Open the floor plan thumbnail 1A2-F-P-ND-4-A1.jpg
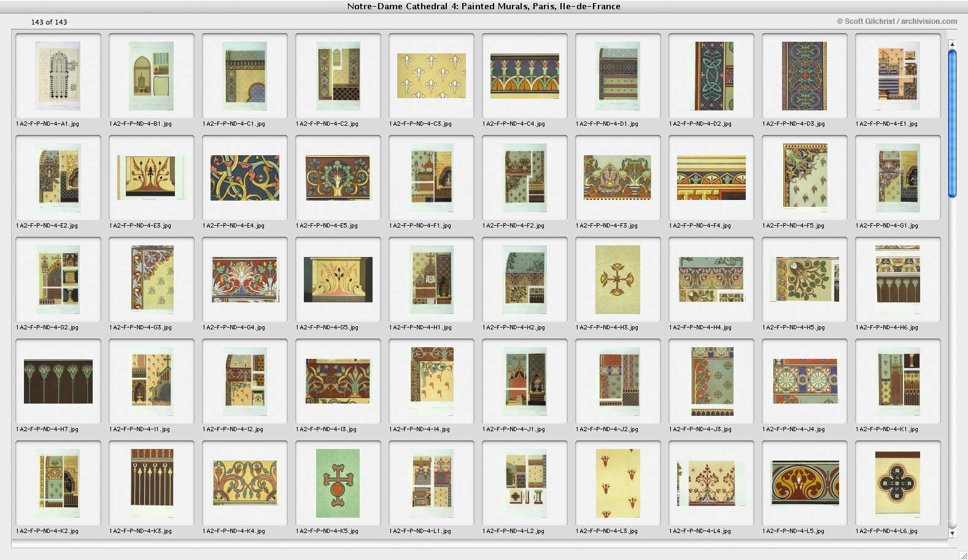This screenshot has width=968, height=560. coord(58,75)
